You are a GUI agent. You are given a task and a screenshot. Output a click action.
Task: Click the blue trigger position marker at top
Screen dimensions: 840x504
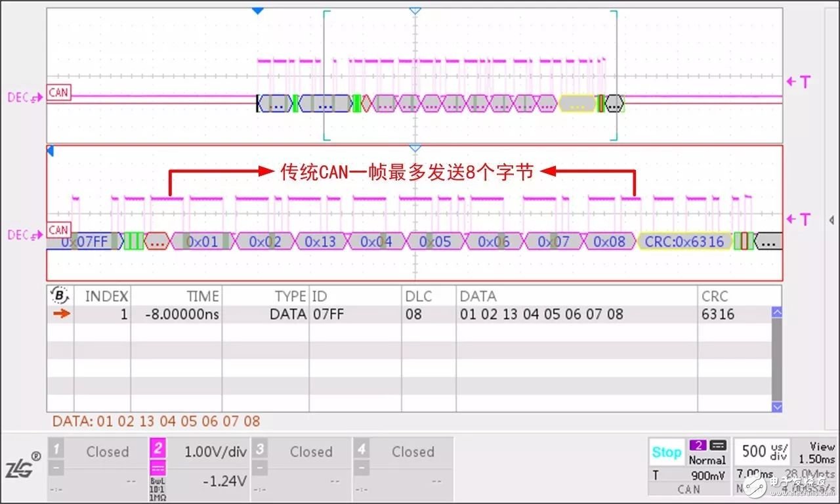tap(258, 10)
